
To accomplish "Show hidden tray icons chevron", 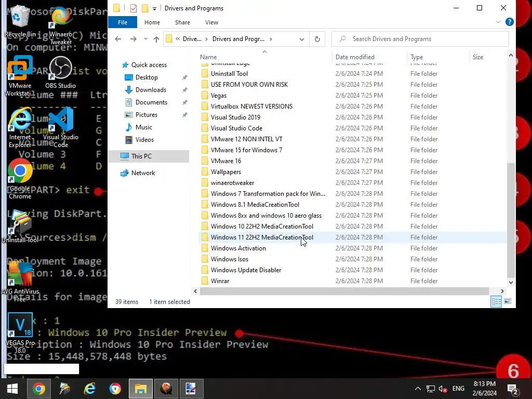I will coord(418,389).
